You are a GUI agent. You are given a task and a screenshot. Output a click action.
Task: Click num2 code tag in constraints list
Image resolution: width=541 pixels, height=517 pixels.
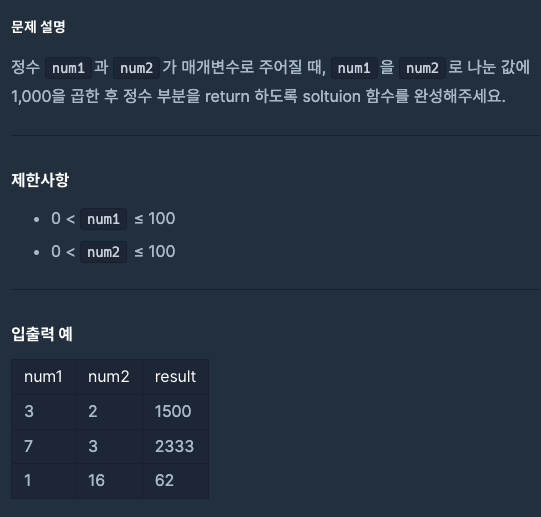click(x=104, y=252)
